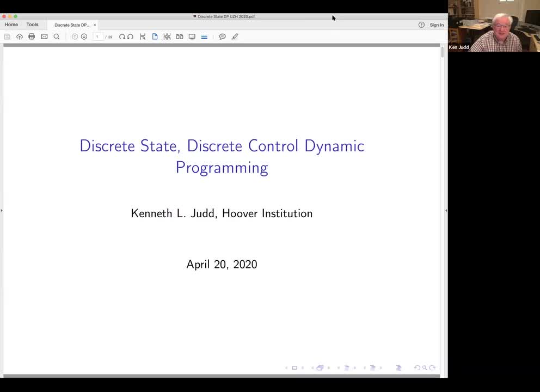Click Beamer go-forward curved arrow icon
The image size is (540, 392).
click(433, 368)
